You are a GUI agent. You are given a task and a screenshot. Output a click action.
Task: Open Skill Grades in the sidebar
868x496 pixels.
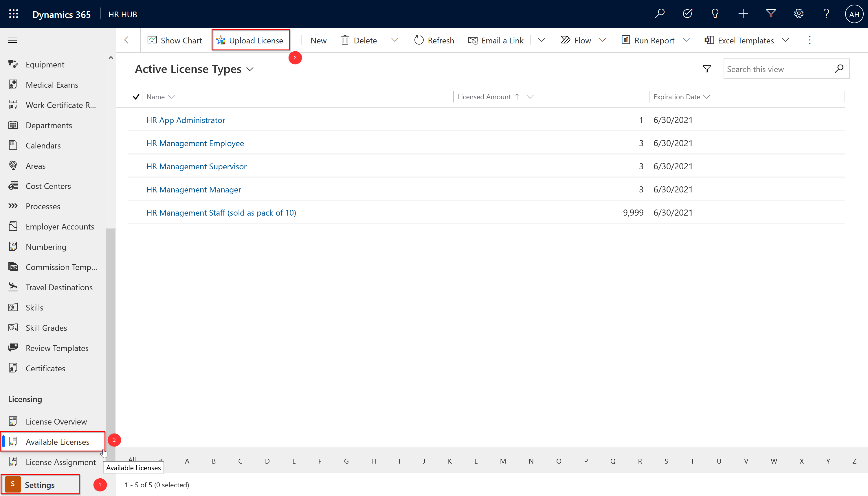tap(53, 328)
